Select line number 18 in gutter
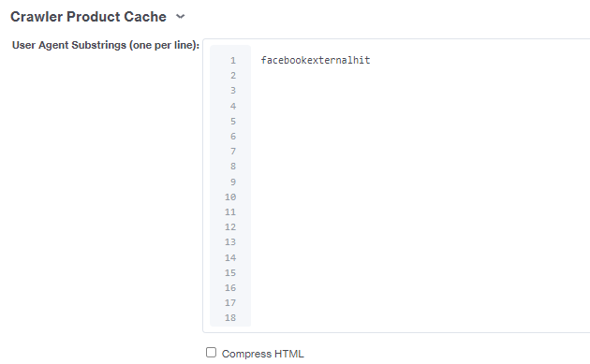This screenshot has width=590, height=364. pyautogui.click(x=230, y=318)
